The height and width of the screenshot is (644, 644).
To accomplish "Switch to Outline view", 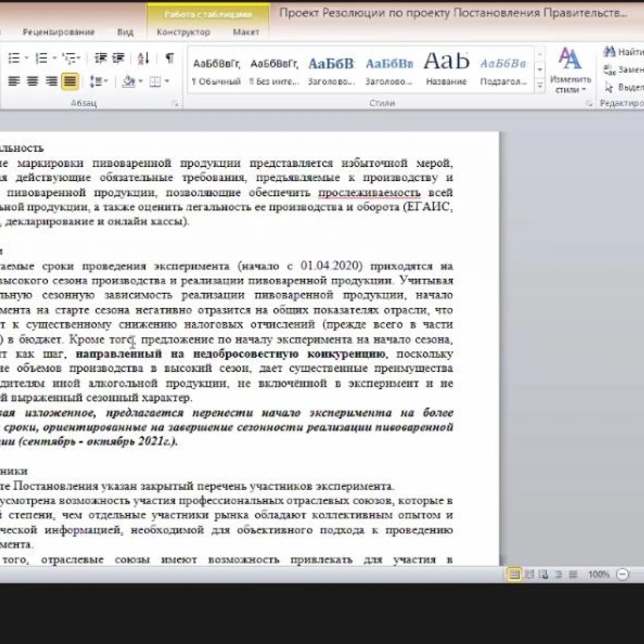I will coord(558,575).
